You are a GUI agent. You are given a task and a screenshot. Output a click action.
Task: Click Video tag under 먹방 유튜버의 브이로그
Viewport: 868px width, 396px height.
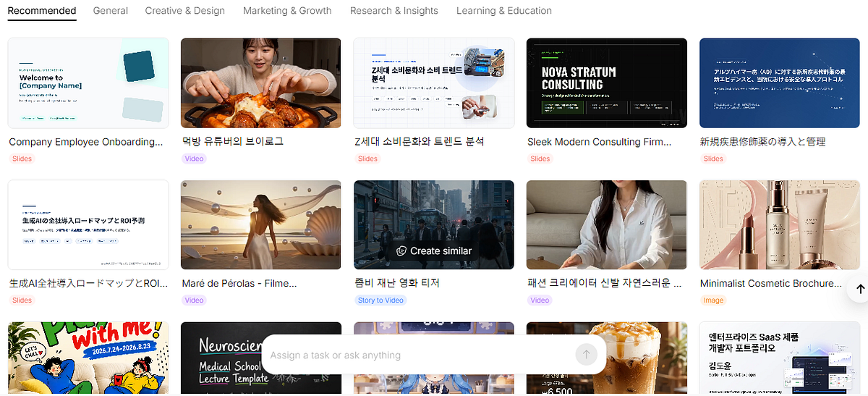pyautogui.click(x=195, y=159)
